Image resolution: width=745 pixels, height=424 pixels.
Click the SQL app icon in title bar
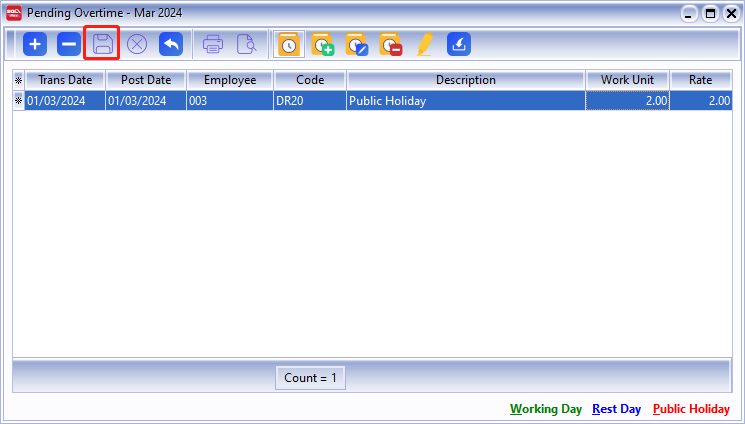click(14, 13)
